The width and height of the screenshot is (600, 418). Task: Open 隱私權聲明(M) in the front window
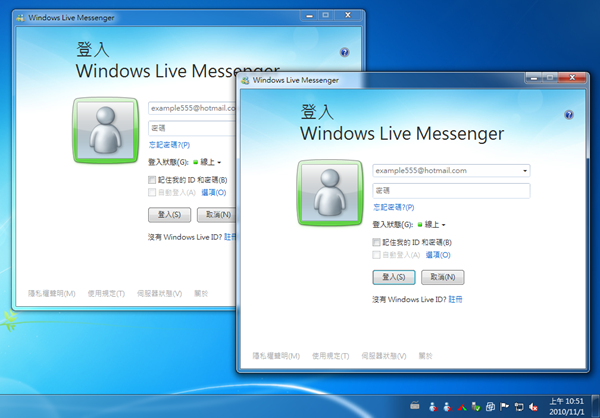coord(276,356)
